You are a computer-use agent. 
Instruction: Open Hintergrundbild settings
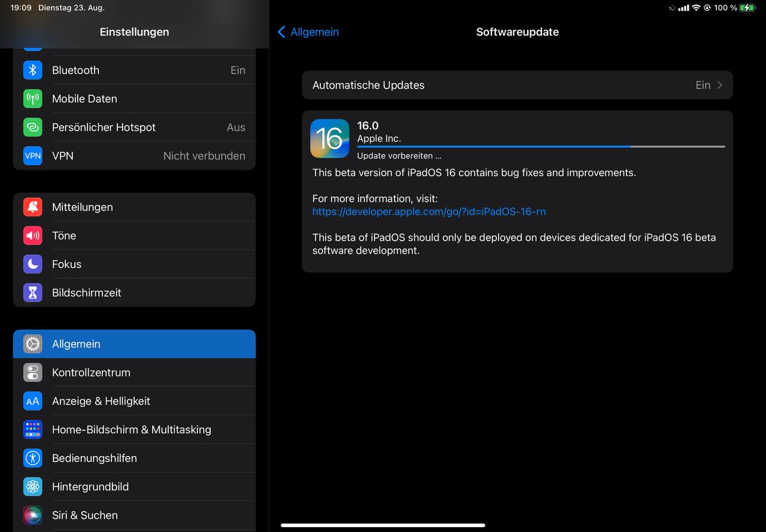coord(134,487)
